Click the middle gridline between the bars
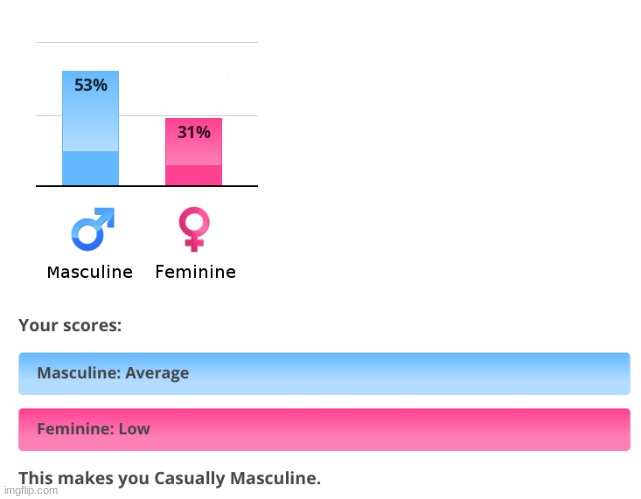 142,116
